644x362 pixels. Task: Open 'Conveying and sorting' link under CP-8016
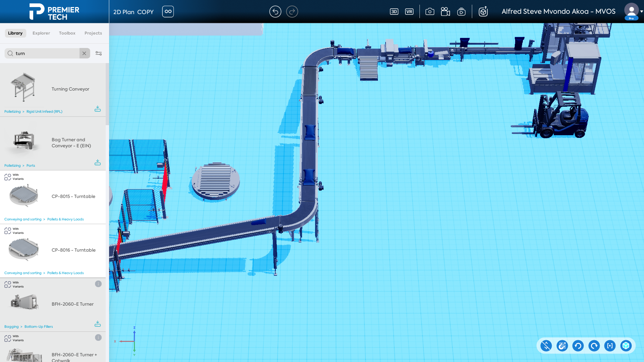pos(23,273)
